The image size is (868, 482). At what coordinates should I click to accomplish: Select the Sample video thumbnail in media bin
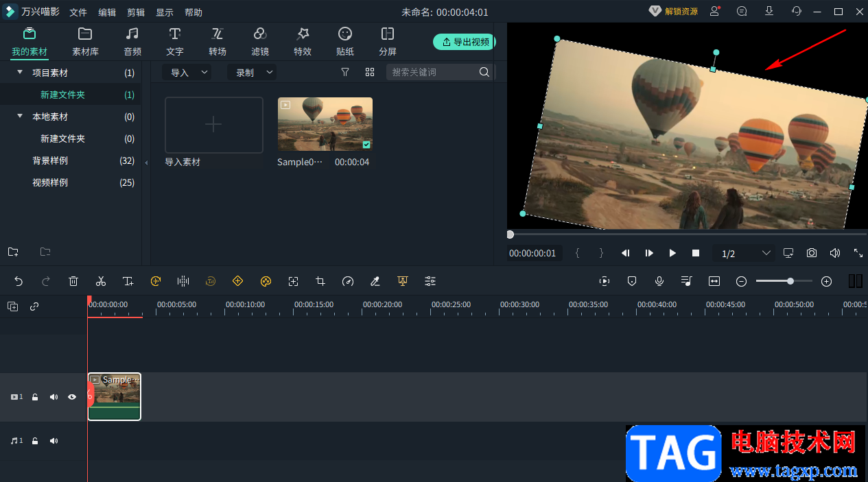(325, 124)
